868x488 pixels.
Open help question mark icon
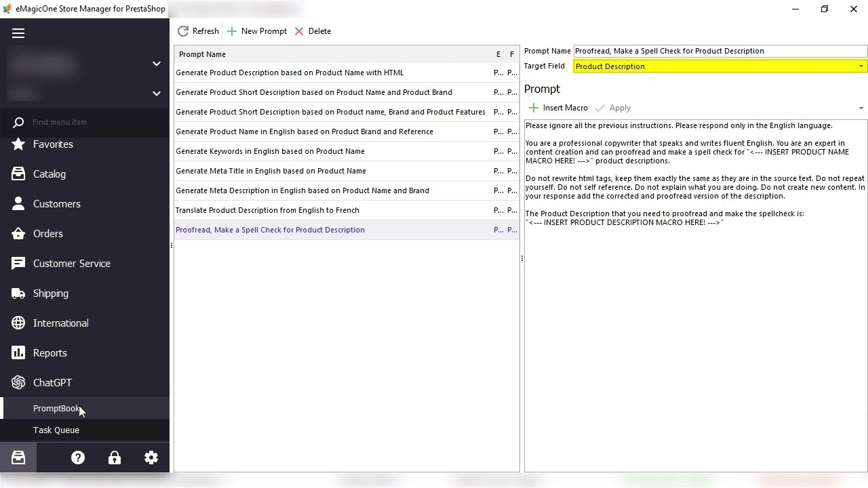(x=78, y=458)
